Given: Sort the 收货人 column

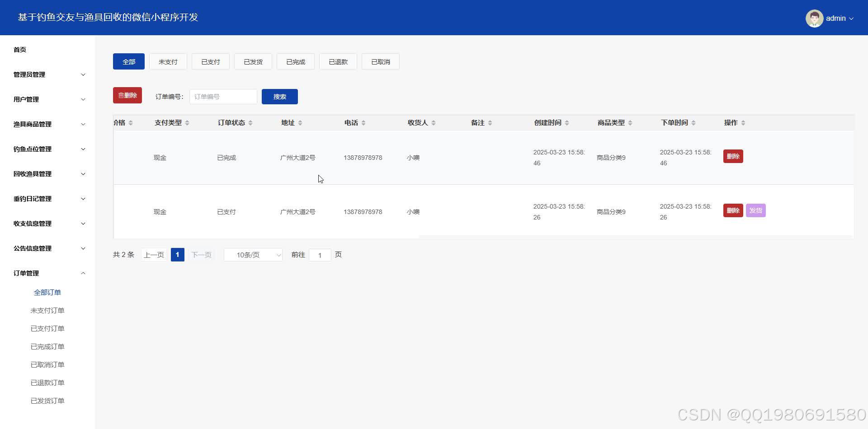Looking at the screenshot, I should click(434, 122).
